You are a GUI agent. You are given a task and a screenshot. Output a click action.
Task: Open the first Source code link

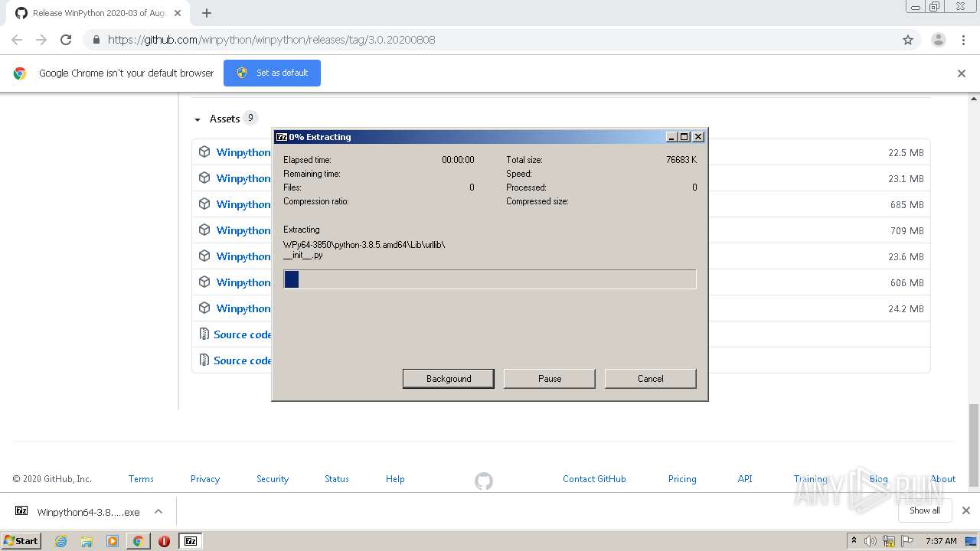point(243,334)
